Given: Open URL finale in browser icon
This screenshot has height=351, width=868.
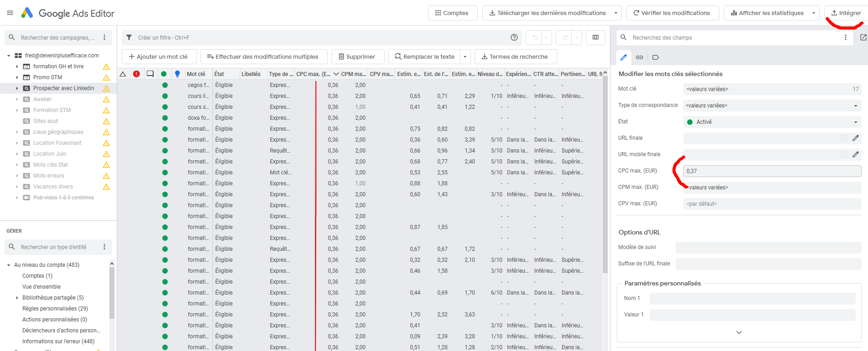Looking at the screenshot, I should (x=844, y=138).
